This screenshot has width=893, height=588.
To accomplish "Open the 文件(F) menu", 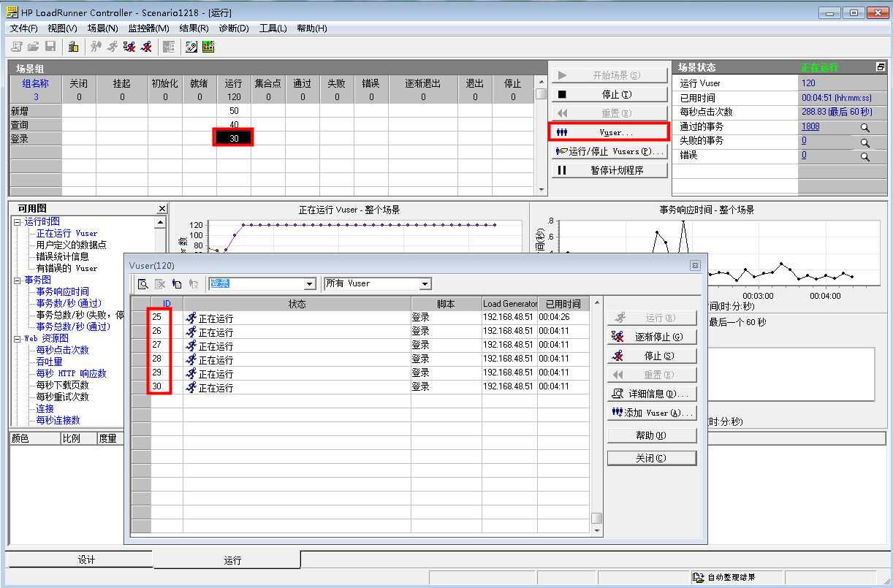I will (24, 28).
